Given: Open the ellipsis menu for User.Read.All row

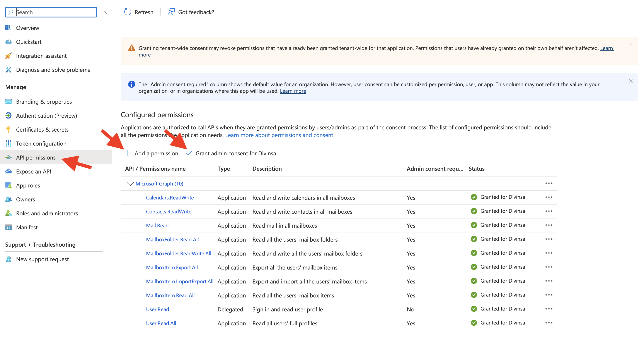Looking at the screenshot, I should (x=549, y=323).
